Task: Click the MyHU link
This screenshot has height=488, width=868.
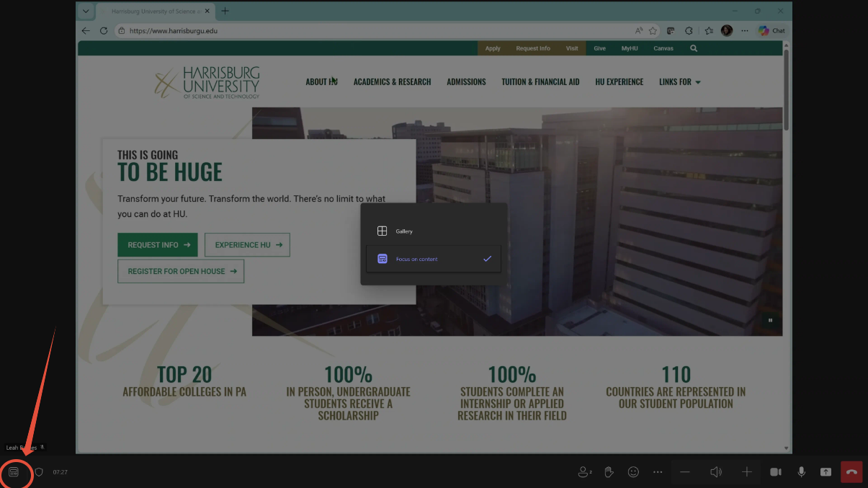Action: 630,48
